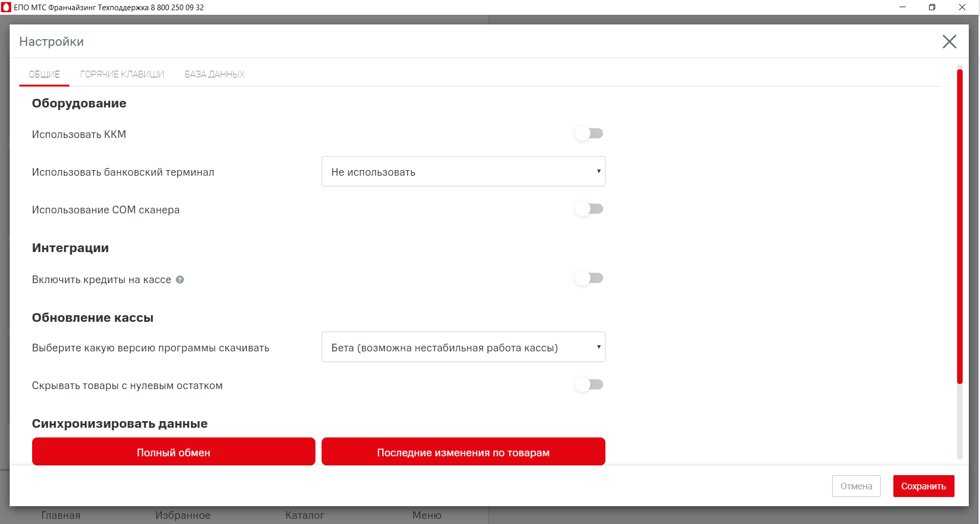The width and height of the screenshot is (980, 524).
Task: Open Избранное in the background window
Action: 183,515
